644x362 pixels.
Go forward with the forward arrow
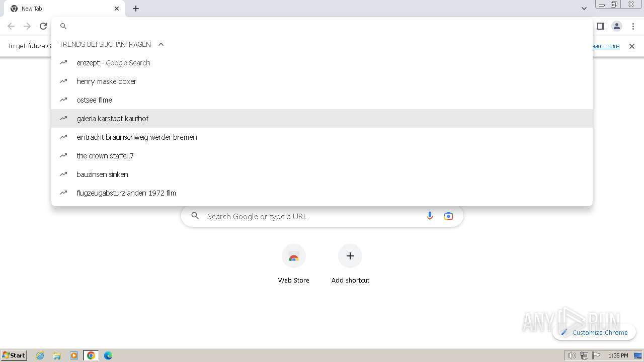pos(27,26)
